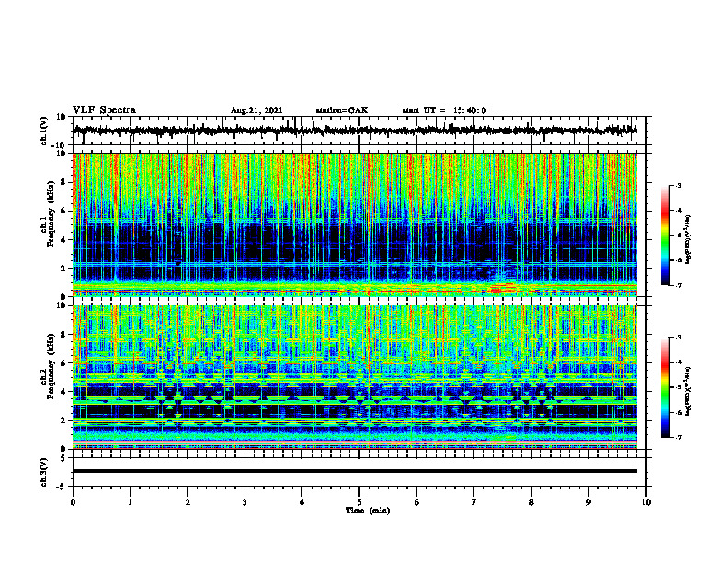Click the "6" kHz tick on ch.1 frequency axis
The width and height of the screenshot is (728, 563).
pos(63,212)
